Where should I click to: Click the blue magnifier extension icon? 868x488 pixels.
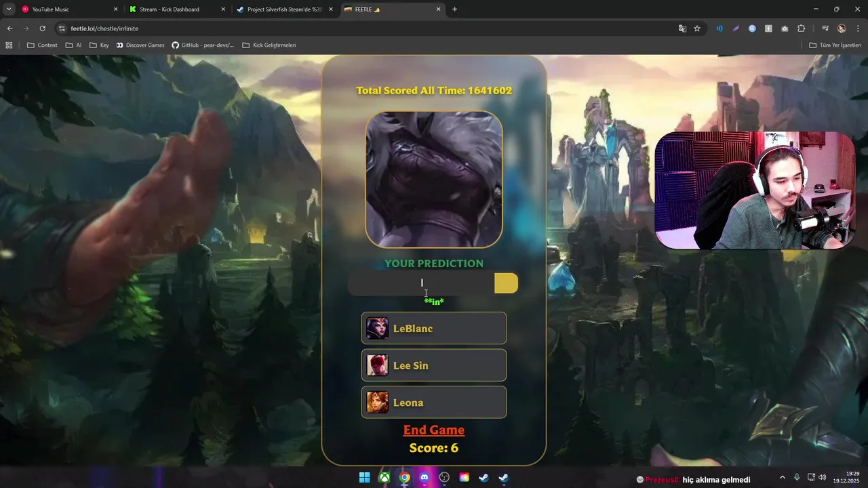(752, 28)
